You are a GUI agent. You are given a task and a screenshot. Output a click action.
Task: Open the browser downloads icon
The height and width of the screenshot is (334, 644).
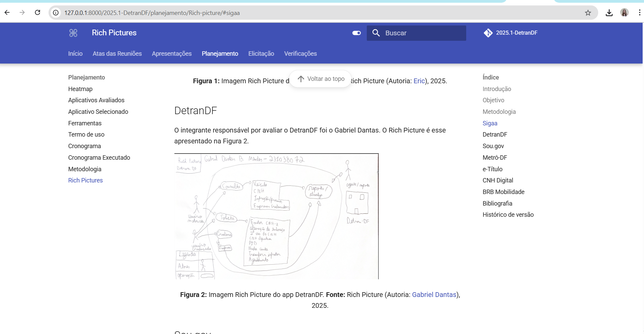[x=609, y=13]
